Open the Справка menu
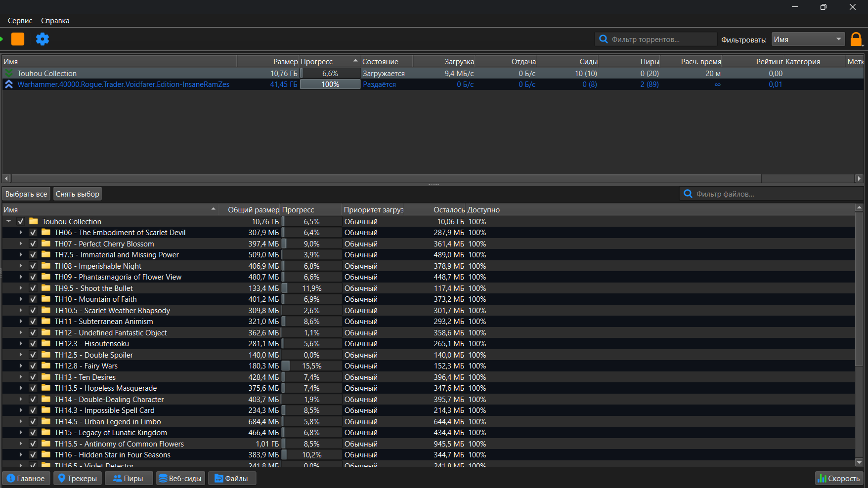 [55, 21]
